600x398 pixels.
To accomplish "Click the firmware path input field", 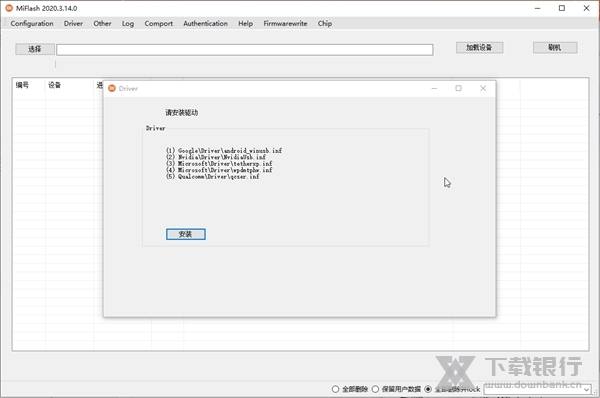I will click(x=245, y=50).
